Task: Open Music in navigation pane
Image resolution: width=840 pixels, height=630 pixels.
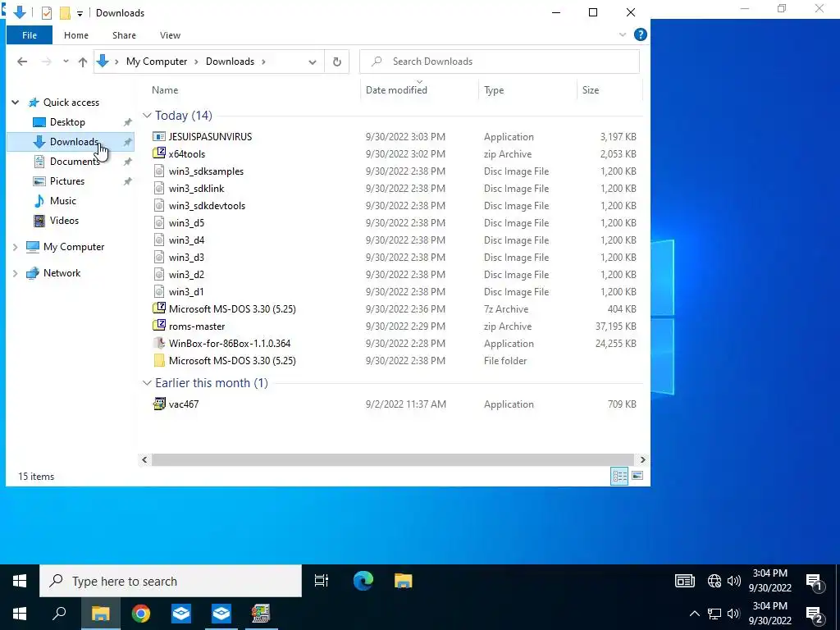Action: [x=62, y=201]
